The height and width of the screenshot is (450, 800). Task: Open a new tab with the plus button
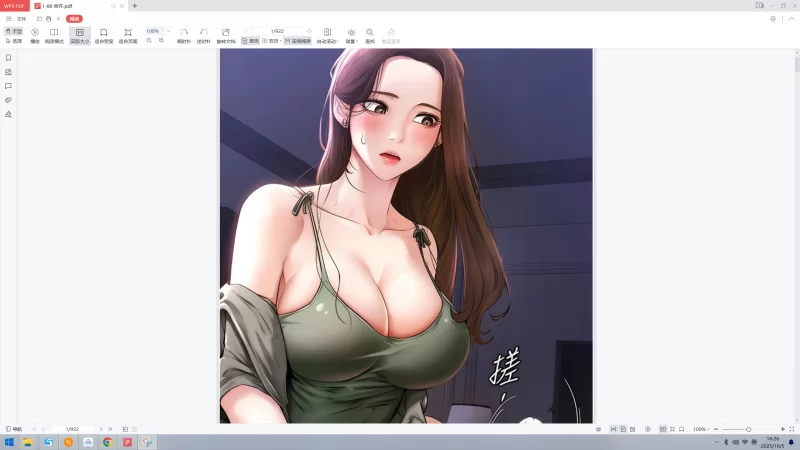tap(135, 6)
